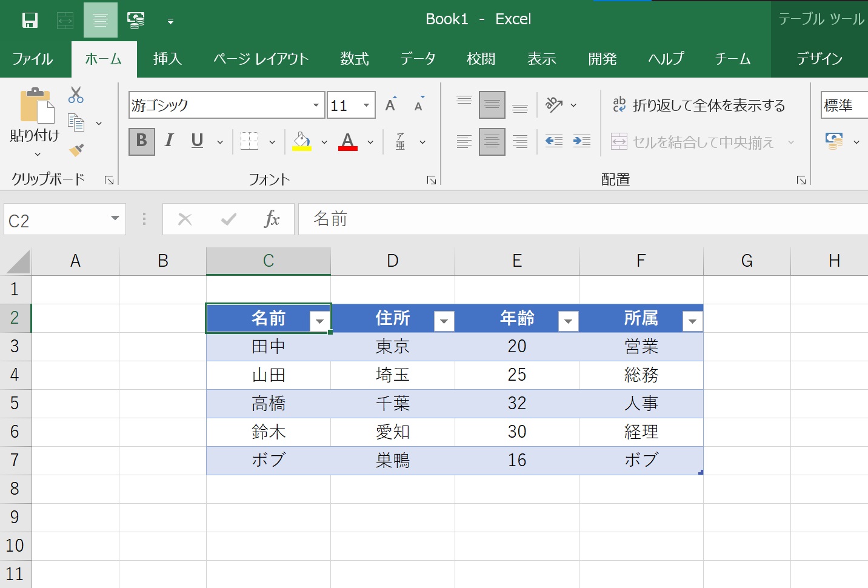Screen dimensions: 868x588
Task: Cut the selection with the scissors icon
Action: click(x=76, y=95)
